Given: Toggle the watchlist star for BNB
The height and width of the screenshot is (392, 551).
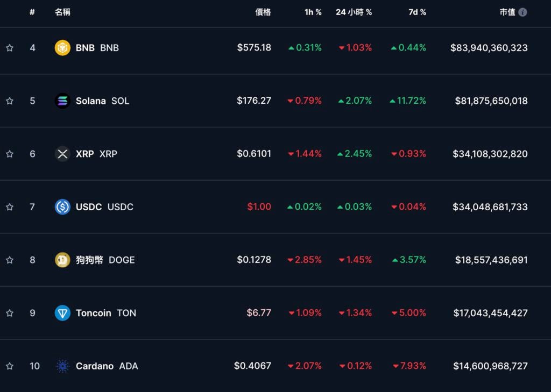Looking at the screenshot, I should (10, 48).
